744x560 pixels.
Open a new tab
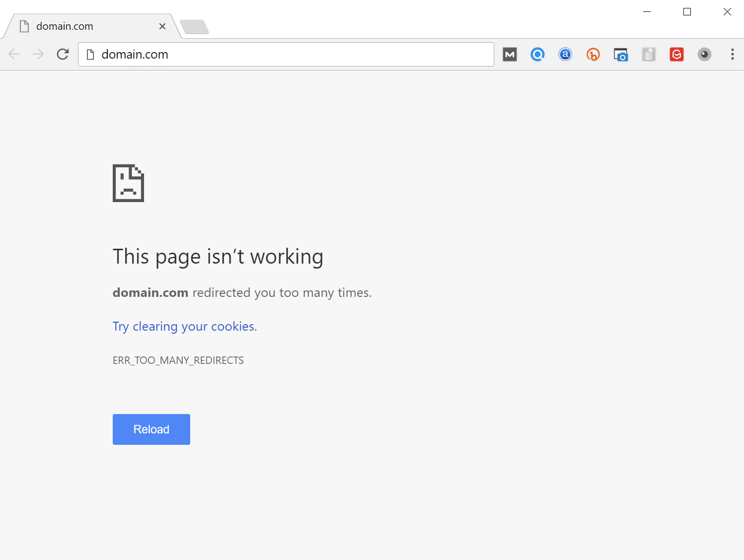194,27
